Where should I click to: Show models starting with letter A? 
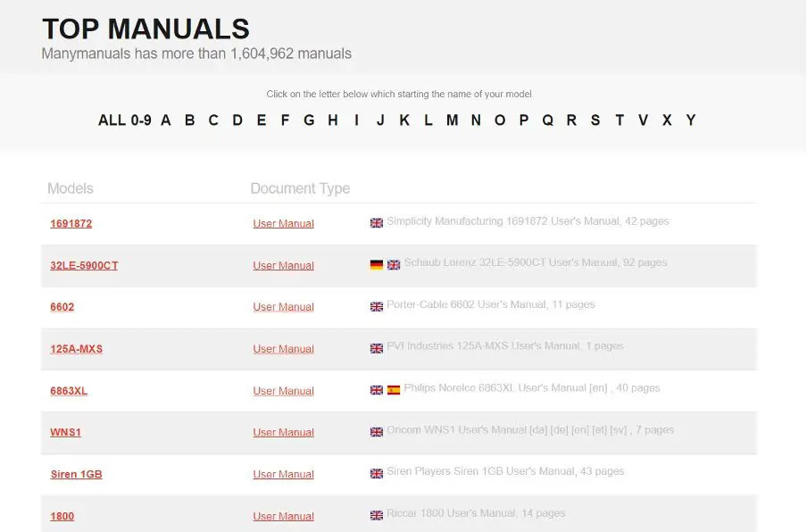pyautogui.click(x=166, y=121)
